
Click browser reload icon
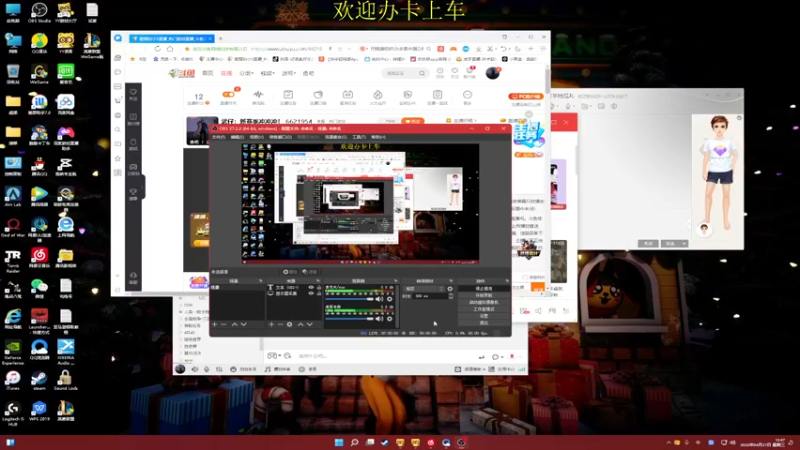[x=157, y=48]
